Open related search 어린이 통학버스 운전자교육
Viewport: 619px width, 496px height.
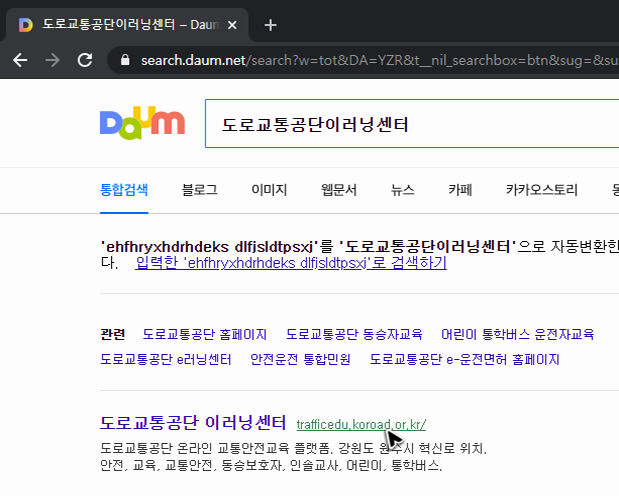[x=518, y=334]
